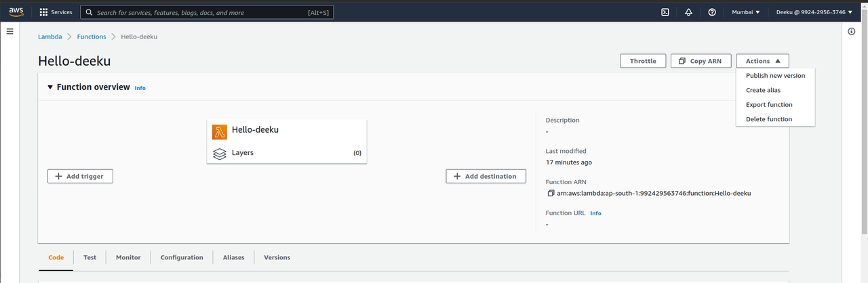Switch to the Versions tab
The width and height of the screenshot is (868, 283).
coord(277,258)
